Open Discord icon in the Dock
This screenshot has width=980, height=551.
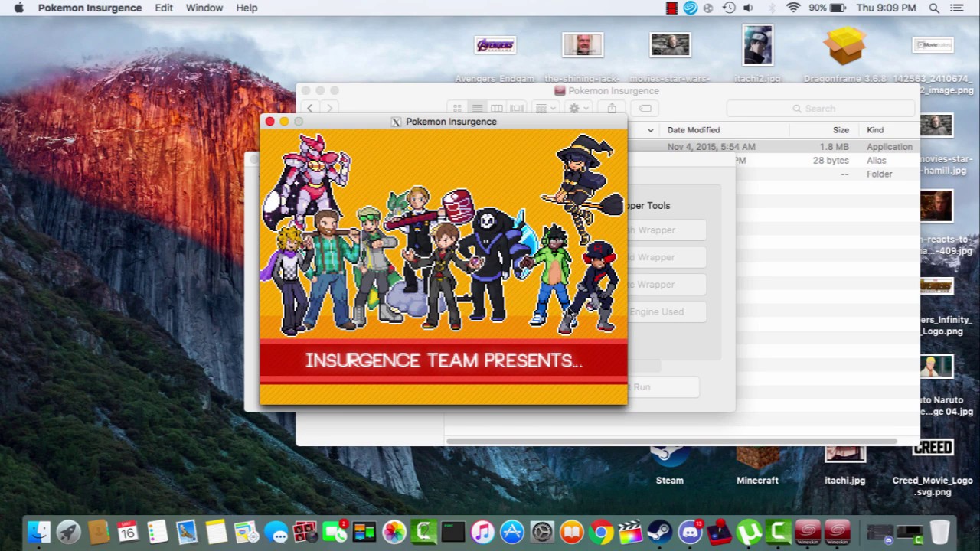click(x=690, y=532)
